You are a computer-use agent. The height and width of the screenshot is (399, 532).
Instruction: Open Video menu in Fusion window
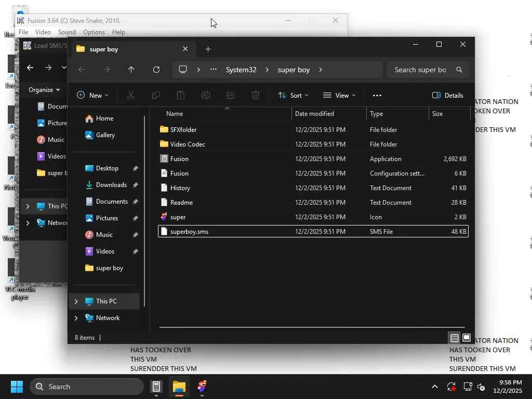click(x=43, y=32)
